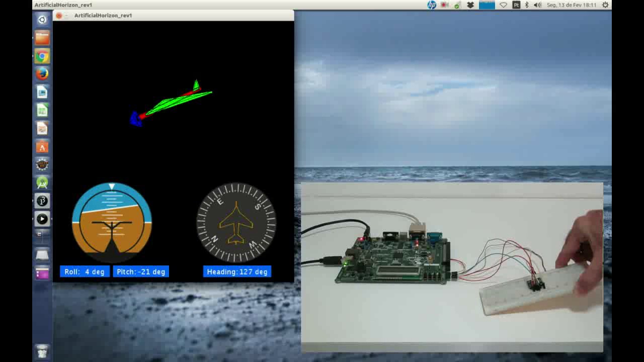Screen dimensions: 644x362
Task: Open the sound volume indicator
Action: (x=537, y=5)
